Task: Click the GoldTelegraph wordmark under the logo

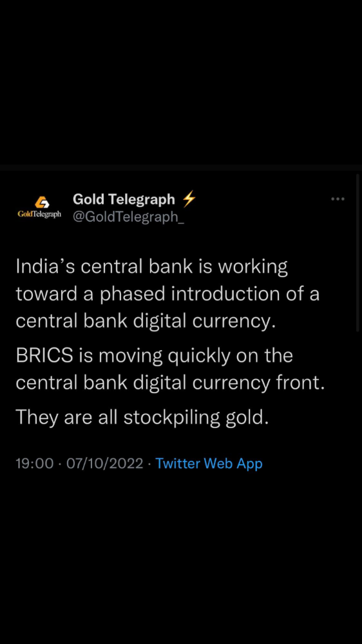Action: (x=39, y=214)
